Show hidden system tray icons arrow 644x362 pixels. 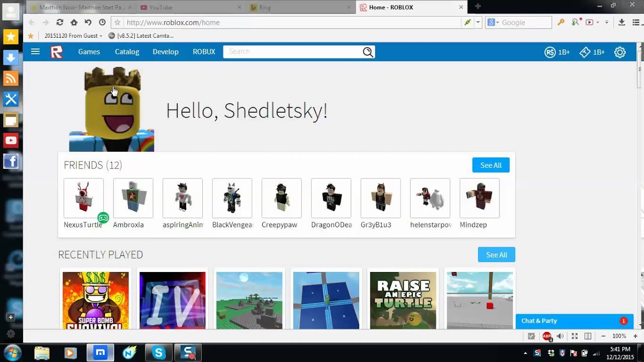tap(526, 353)
